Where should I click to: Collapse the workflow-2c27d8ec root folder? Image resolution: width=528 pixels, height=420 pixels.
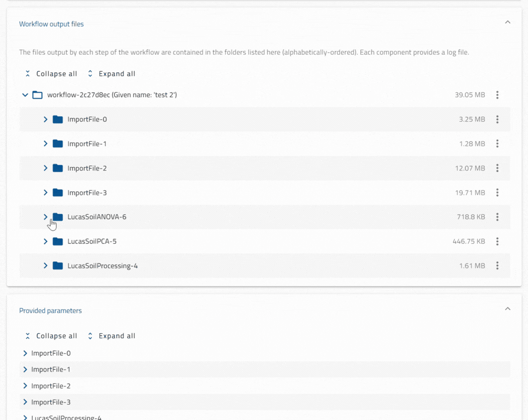pos(25,95)
